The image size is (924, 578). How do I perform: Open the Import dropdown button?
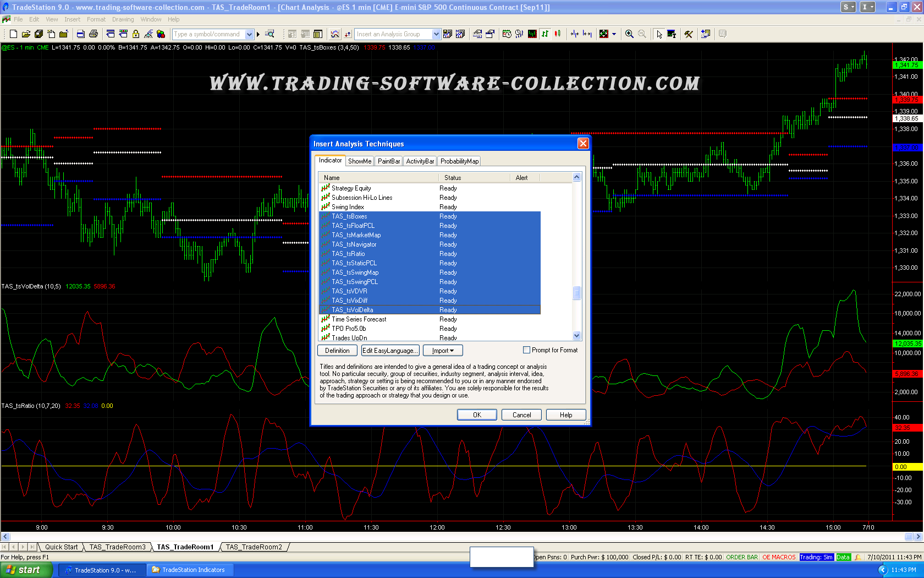click(443, 351)
